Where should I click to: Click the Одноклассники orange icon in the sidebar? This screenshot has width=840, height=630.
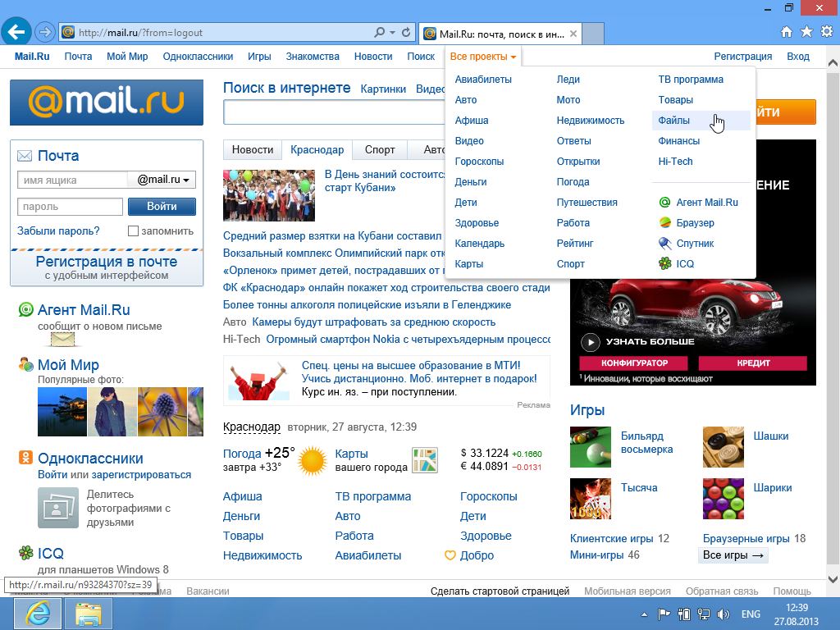click(x=25, y=458)
